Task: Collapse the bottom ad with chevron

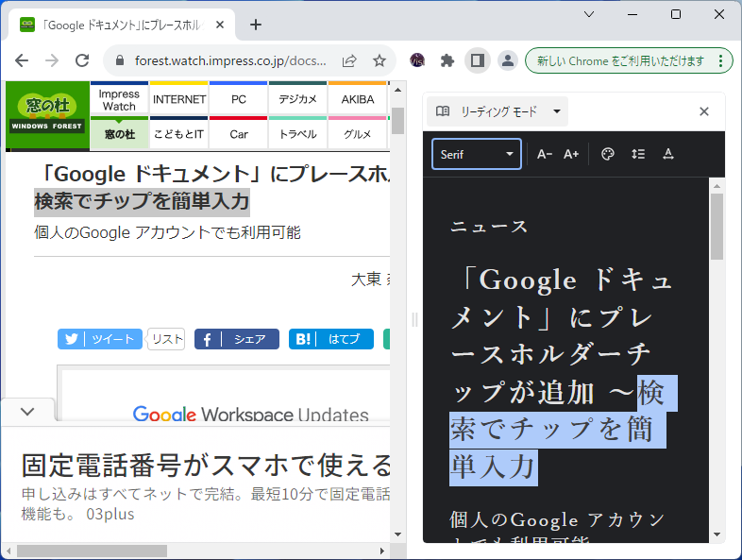Action: (x=27, y=412)
